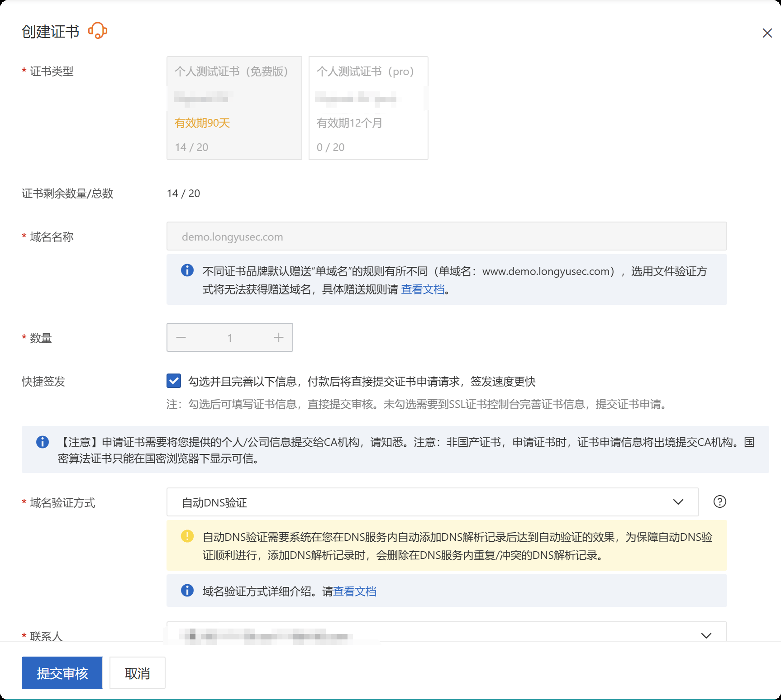Click the 取消 cancel button

point(137,673)
